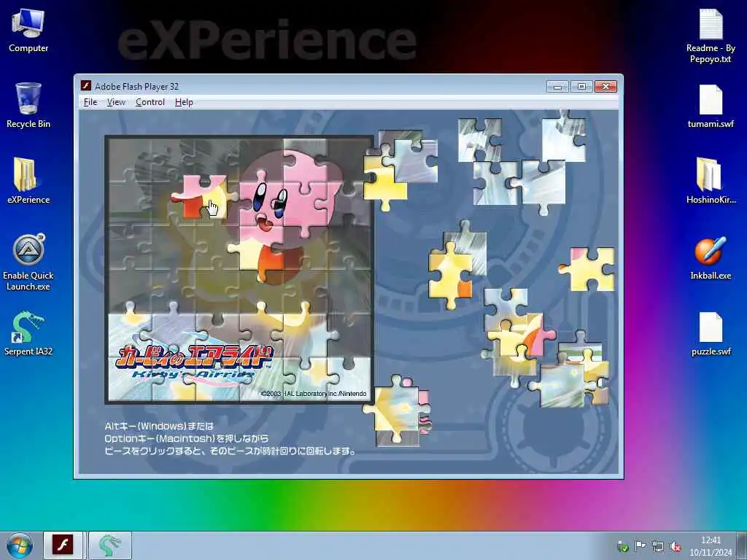
Task: Select the Serpent IA32 shortcut icon
Action: tap(28, 333)
